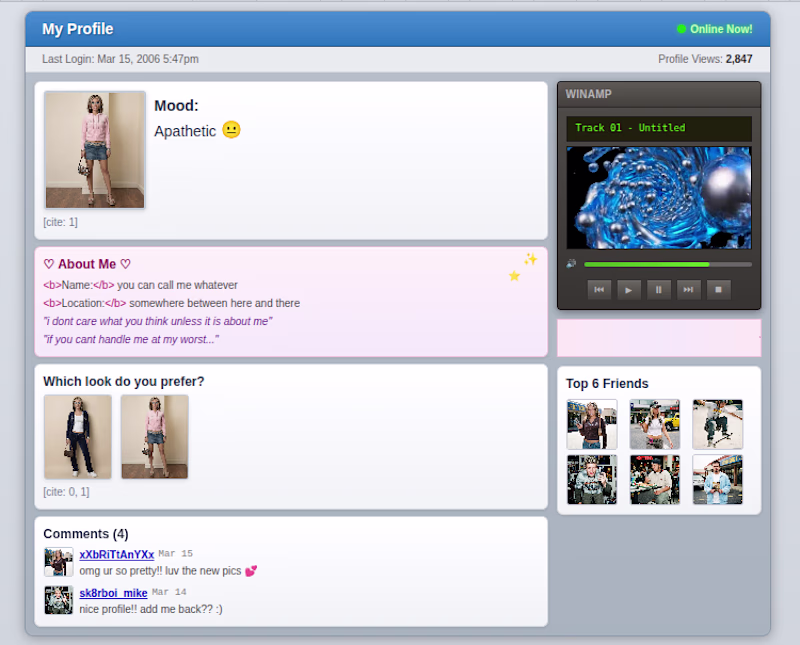Viewport: 800px width, 645px height.
Task: Choose the pink hoodie look photo
Action: pyautogui.click(x=155, y=437)
